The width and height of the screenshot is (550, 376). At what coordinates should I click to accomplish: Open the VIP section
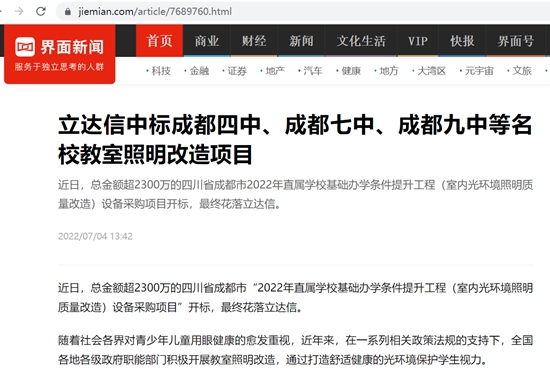418,41
